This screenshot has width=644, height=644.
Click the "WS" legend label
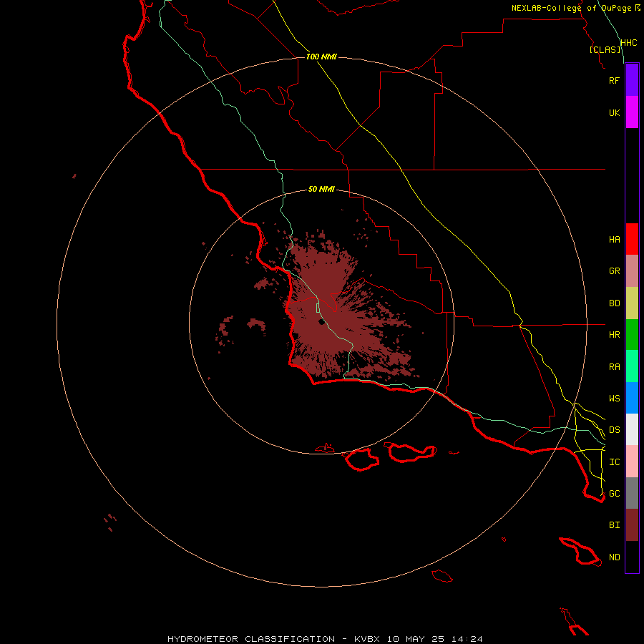click(x=614, y=398)
